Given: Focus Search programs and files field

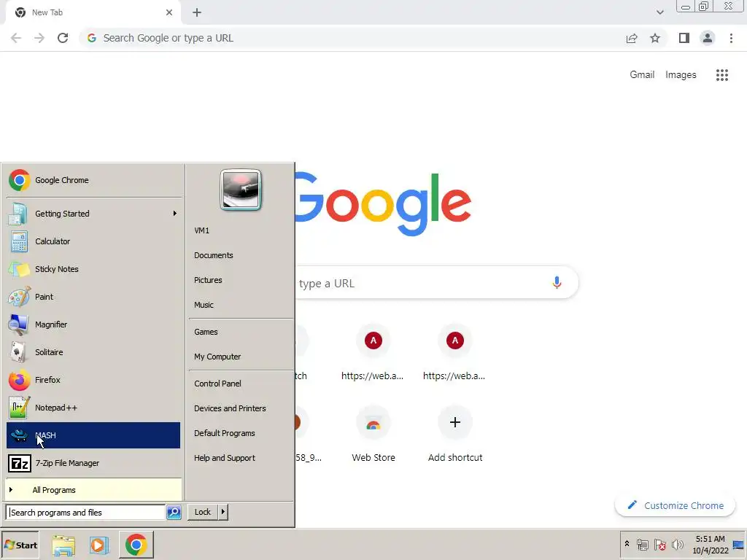Looking at the screenshot, I should 86,513.
